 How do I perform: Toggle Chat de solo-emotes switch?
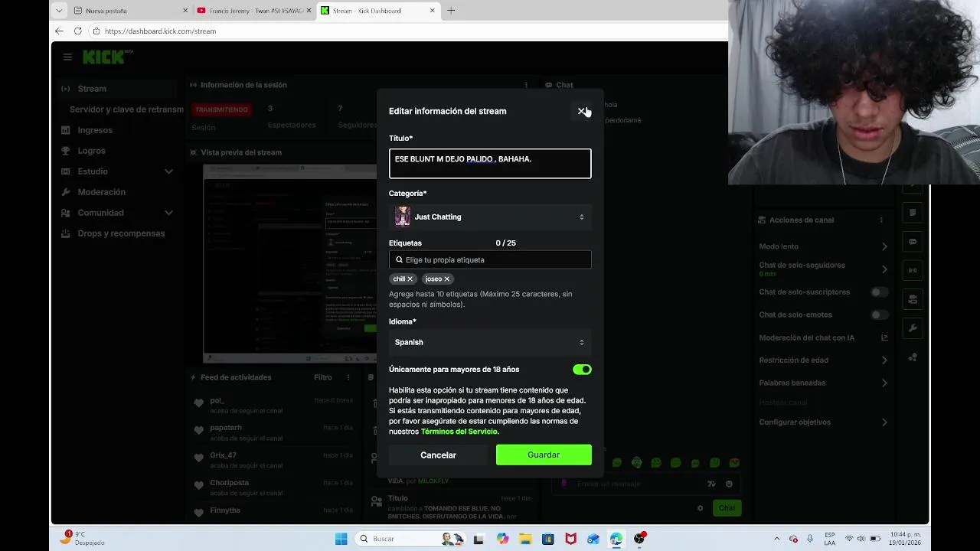coord(880,315)
